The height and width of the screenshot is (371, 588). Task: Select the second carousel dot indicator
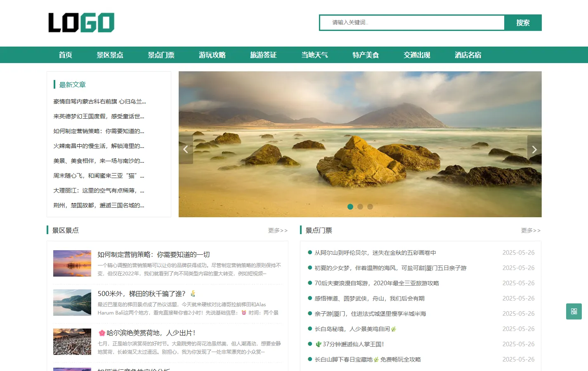click(x=360, y=207)
